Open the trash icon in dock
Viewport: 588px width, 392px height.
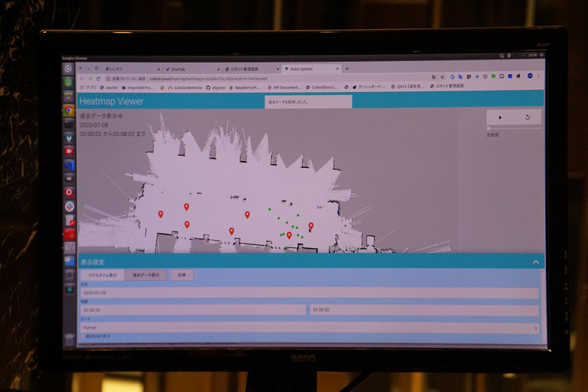[x=70, y=340]
